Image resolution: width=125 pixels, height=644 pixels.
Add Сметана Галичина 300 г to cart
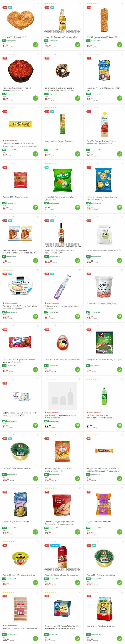(x=119, y=316)
